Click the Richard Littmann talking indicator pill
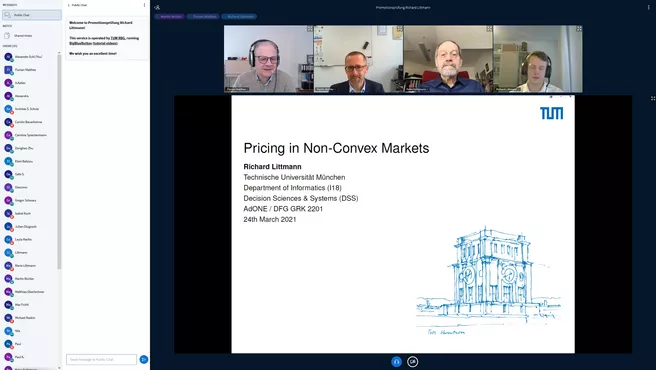656x370 pixels. (x=239, y=16)
